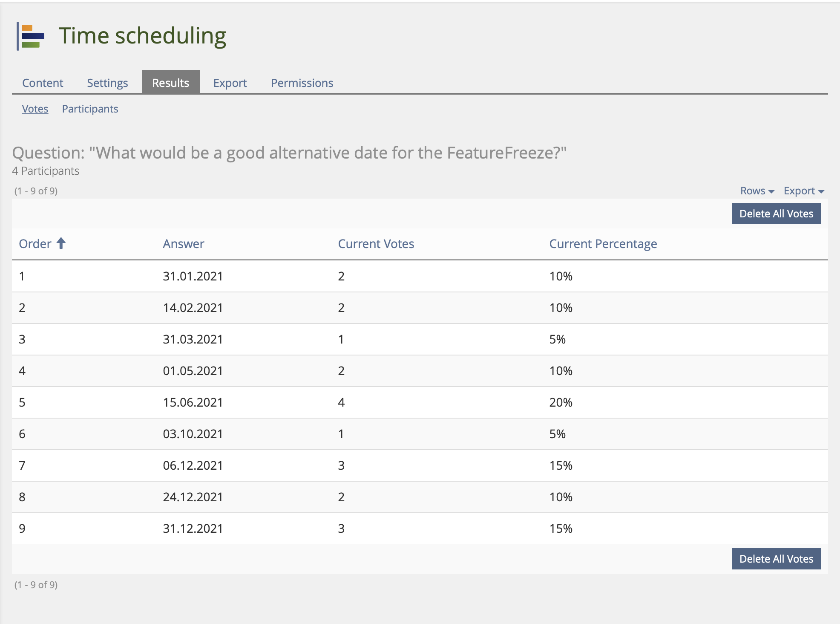Open the Export dropdown above the table
840x624 pixels.
[803, 191]
